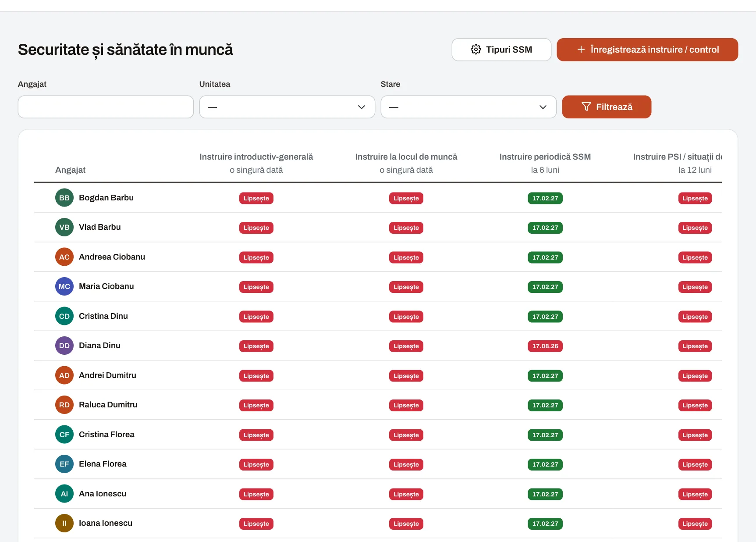Screen dimensions: 756x542
Task: Click Cristina Florea's CF avatar
Action: 64,435
